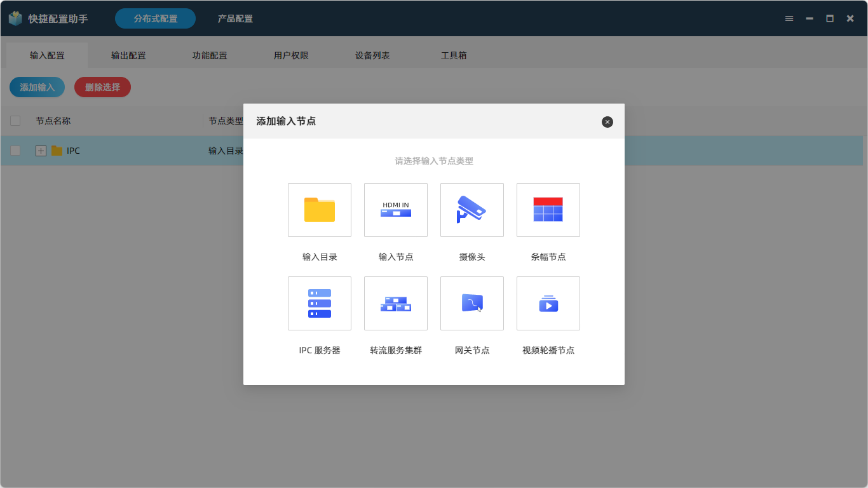Open the 功能配置 tab

pos(210,55)
